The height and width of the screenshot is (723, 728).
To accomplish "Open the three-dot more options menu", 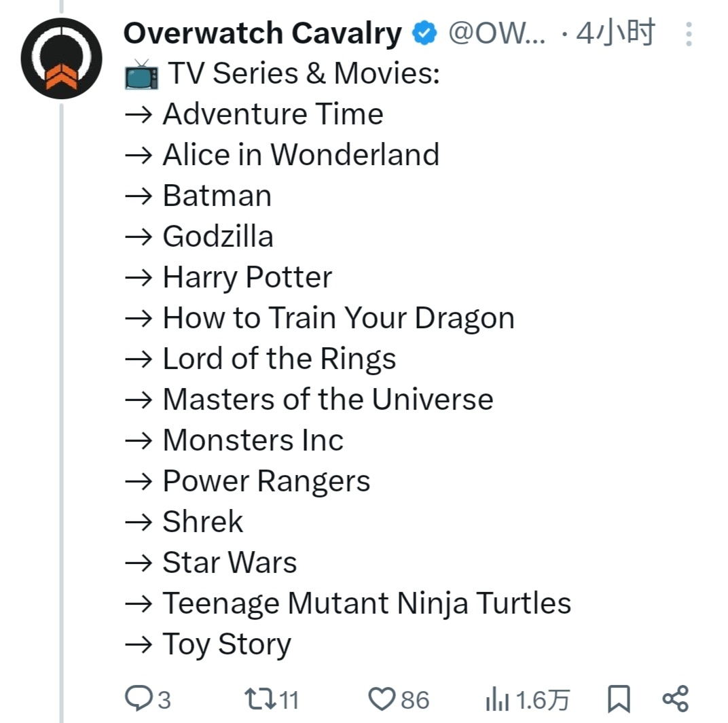I will 689,34.
